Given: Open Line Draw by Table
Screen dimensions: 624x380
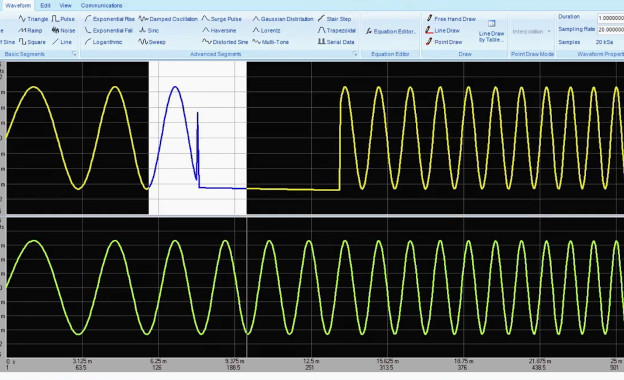Looking at the screenshot, I should point(491,31).
